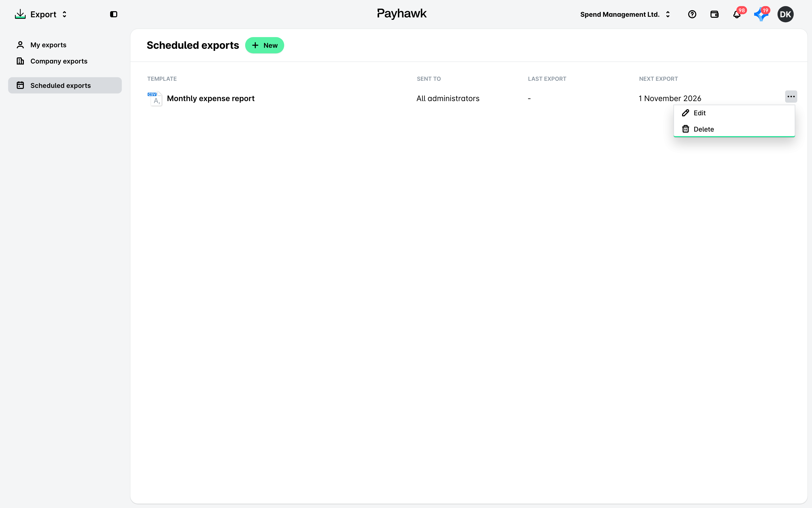Open the Export module switcher
Image resolution: width=812 pixels, height=508 pixels.
point(41,14)
